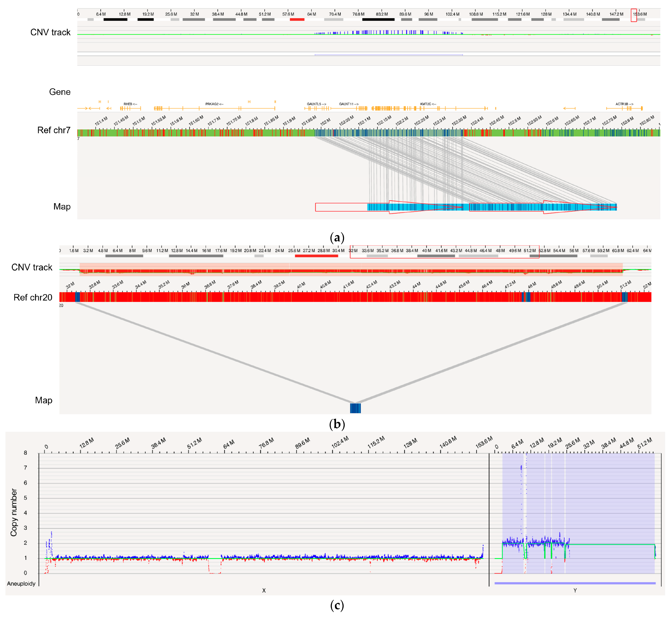Click the dark blue map block in panel b
Viewport: 672px width, 617px height.
[x=355, y=408]
